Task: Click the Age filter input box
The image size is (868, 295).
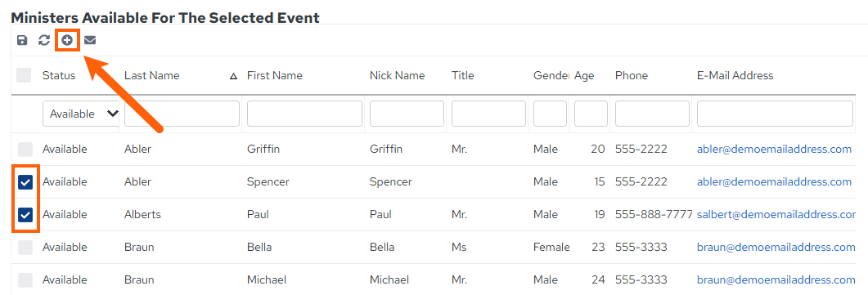Action: (591, 114)
